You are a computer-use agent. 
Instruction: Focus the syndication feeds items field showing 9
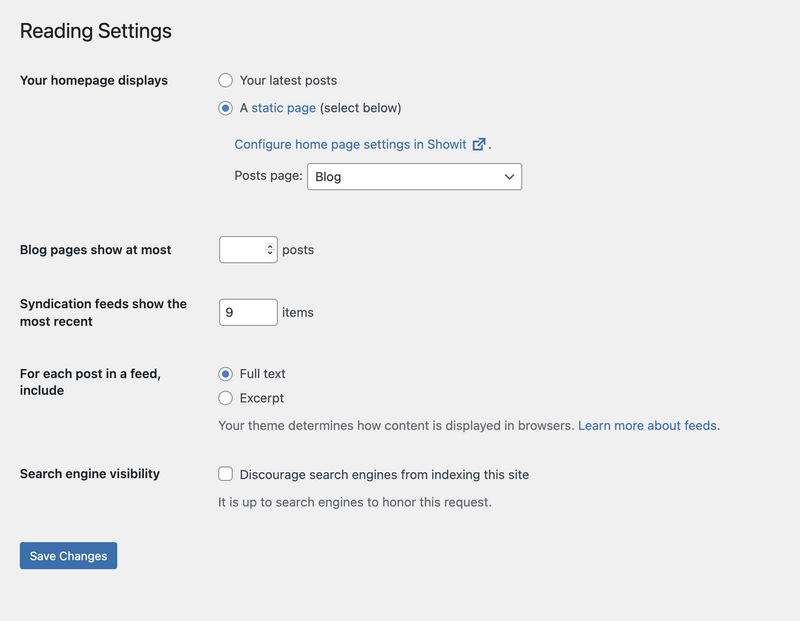click(248, 312)
